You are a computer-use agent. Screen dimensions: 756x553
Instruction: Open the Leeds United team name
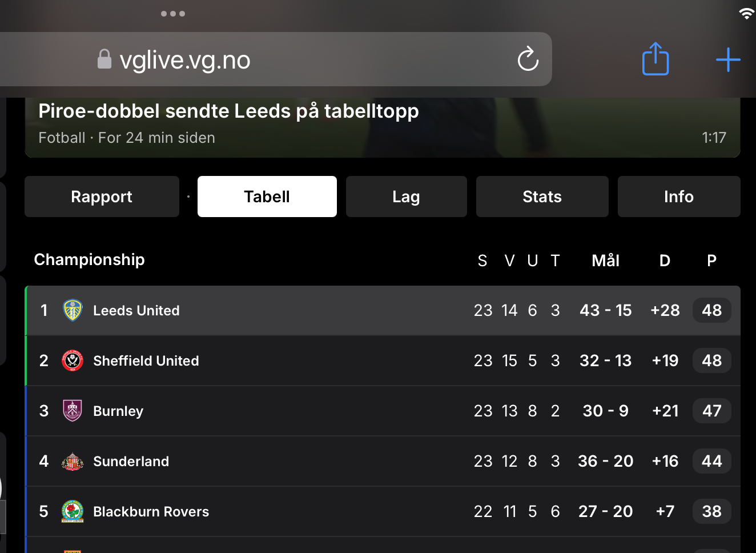click(136, 310)
